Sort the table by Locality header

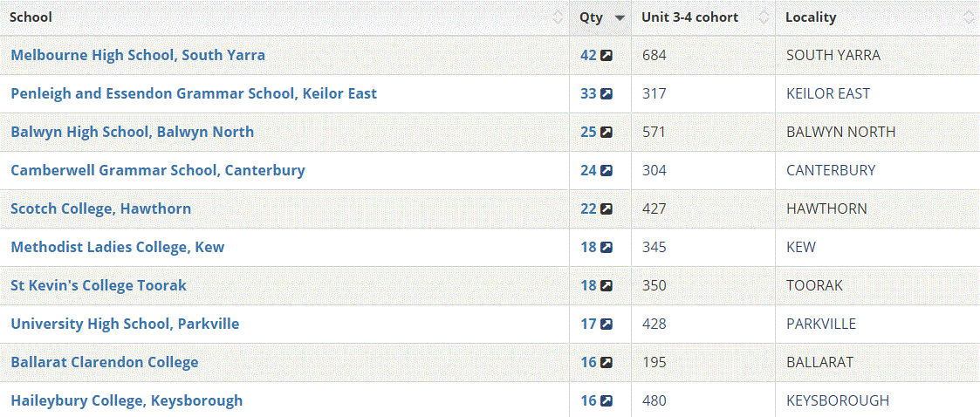[x=811, y=17]
